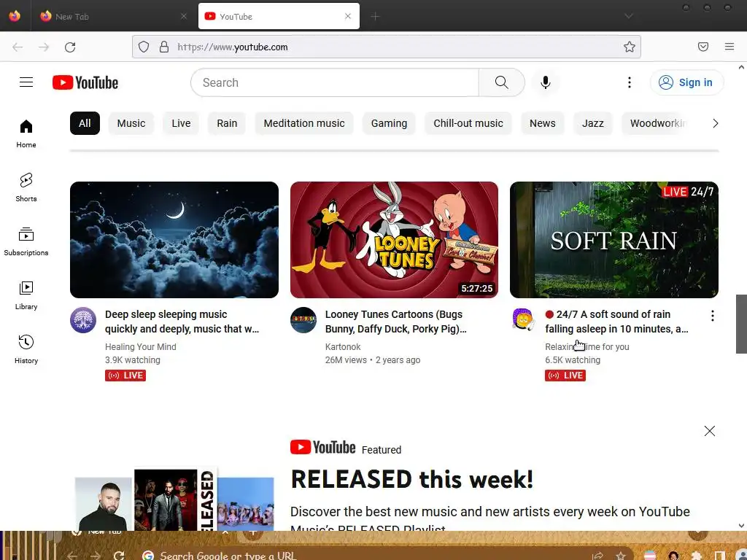Open the Firefox application menu
The height and width of the screenshot is (560, 747).
click(729, 47)
